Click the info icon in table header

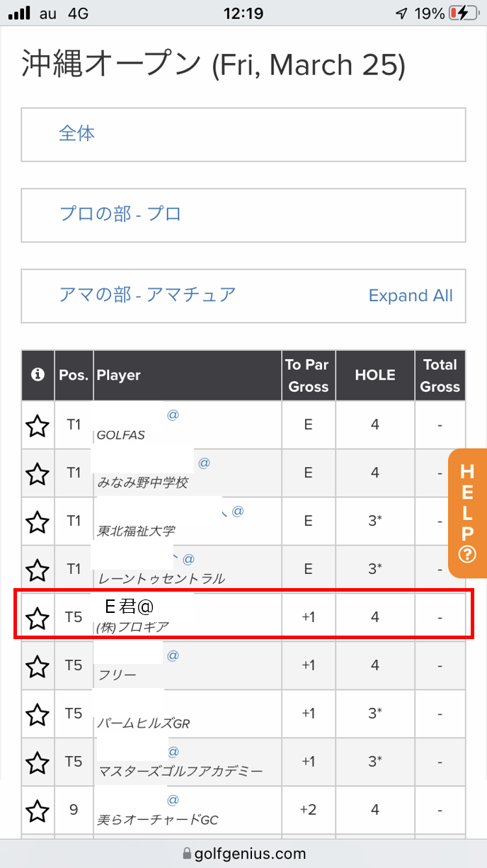coord(38,376)
